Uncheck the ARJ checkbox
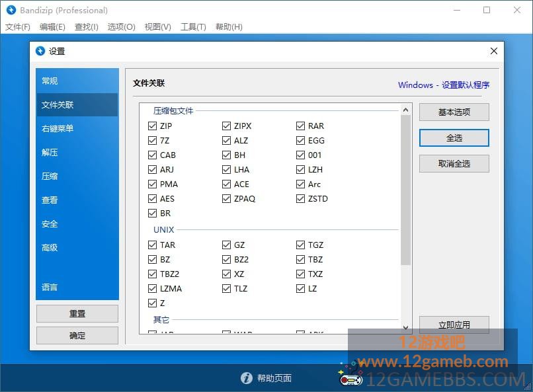The height and width of the screenshot is (392, 533). click(152, 169)
